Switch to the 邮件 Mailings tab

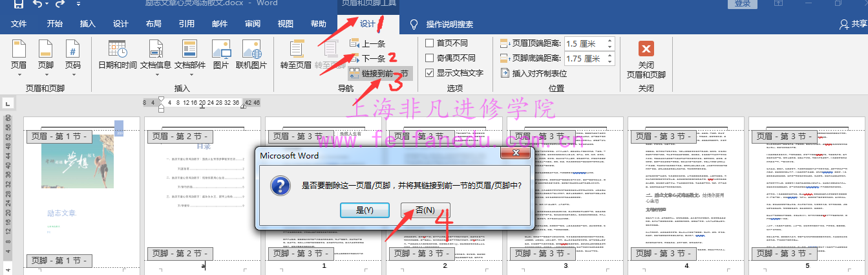pos(220,24)
